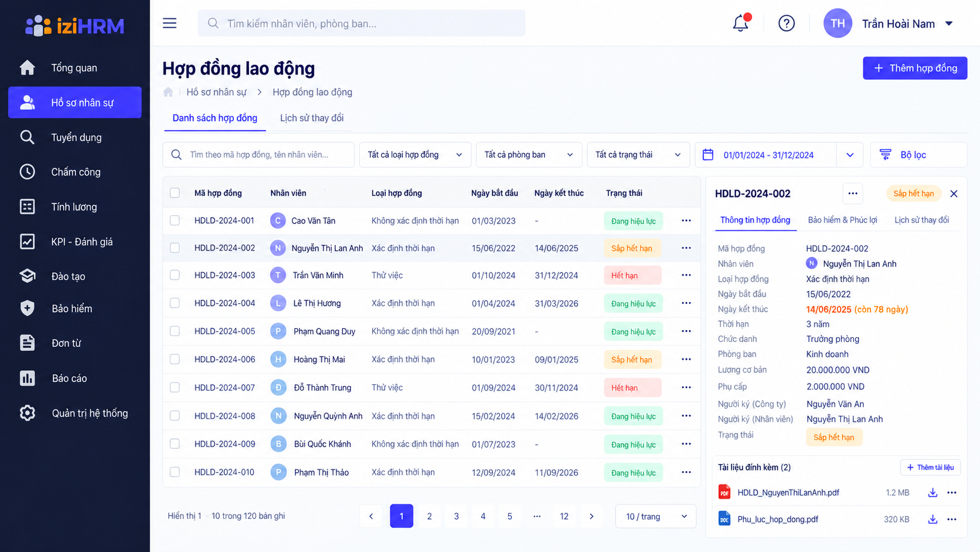Viewport: 980px width, 552px height.
Task: Close the HDLD-2024-002 detail panel
Action: click(954, 194)
